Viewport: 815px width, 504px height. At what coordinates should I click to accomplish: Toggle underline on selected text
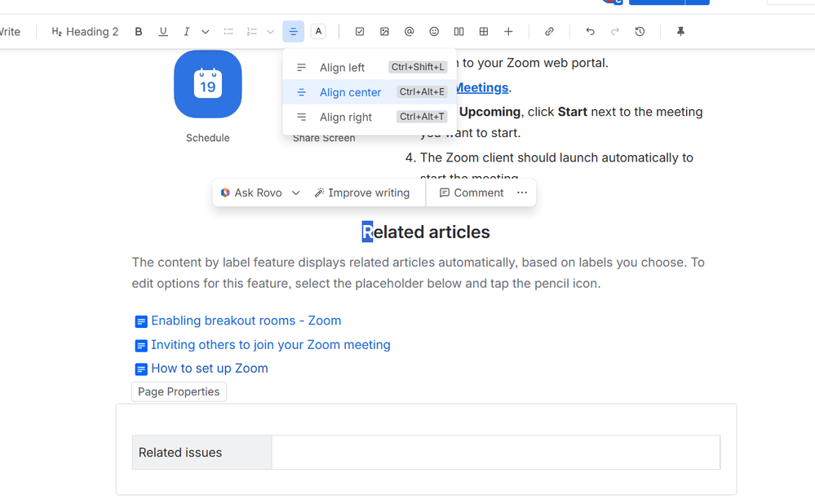coord(162,31)
